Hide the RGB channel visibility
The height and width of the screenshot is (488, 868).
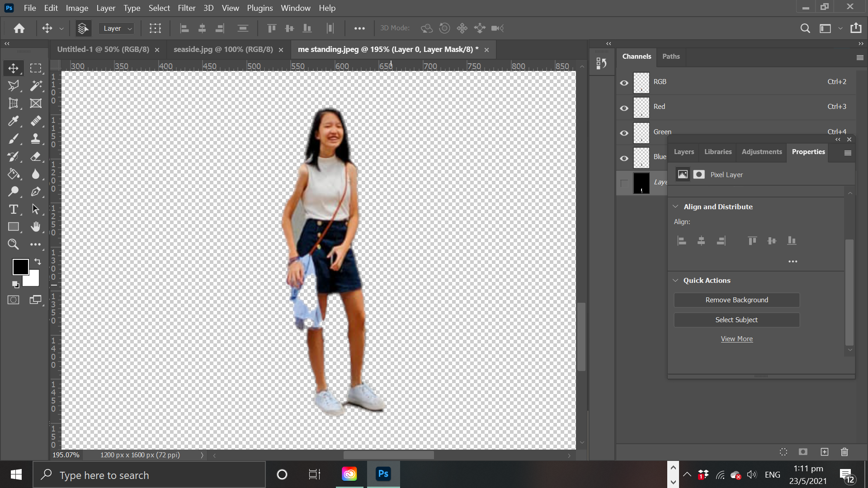pyautogui.click(x=624, y=83)
